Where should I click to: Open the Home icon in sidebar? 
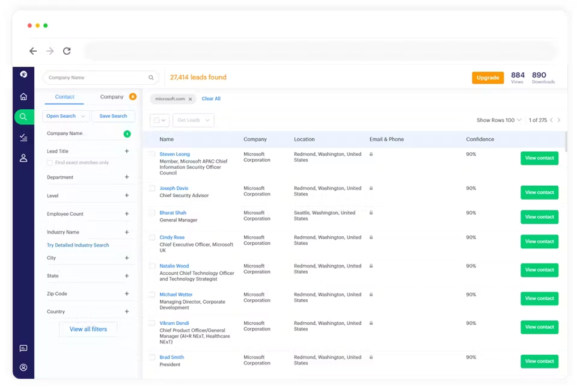[23, 96]
